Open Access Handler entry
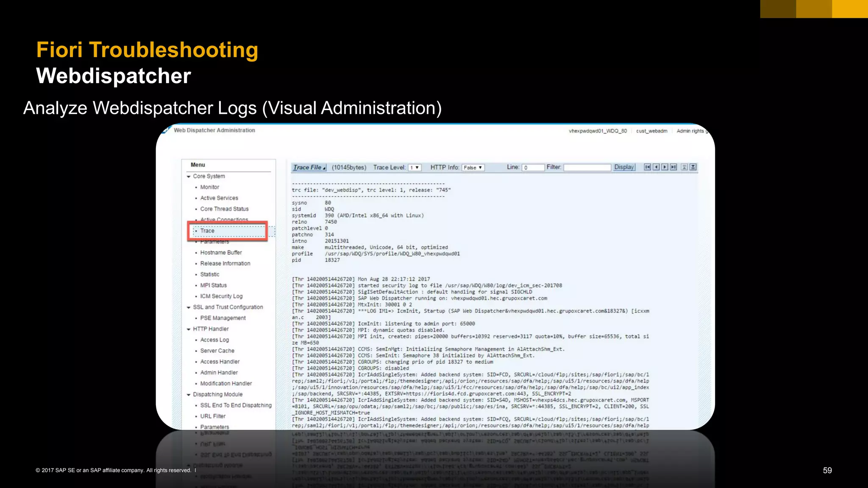868x488 pixels. 220,362
